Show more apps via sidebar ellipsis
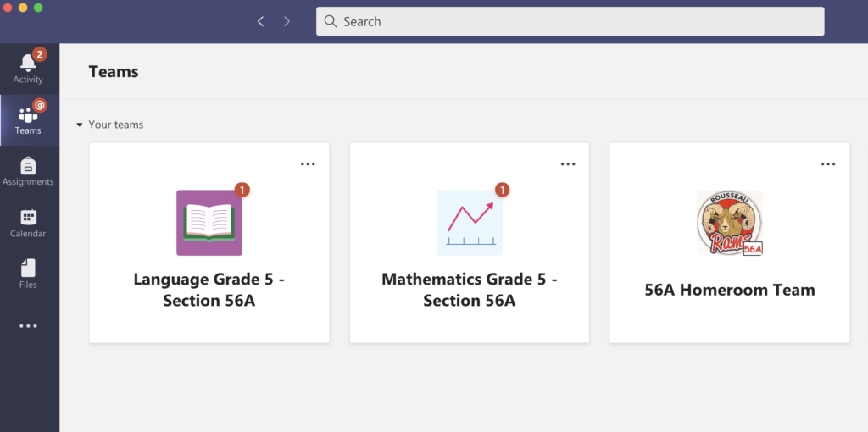Screen dimensions: 868x432 [x=28, y=325]
